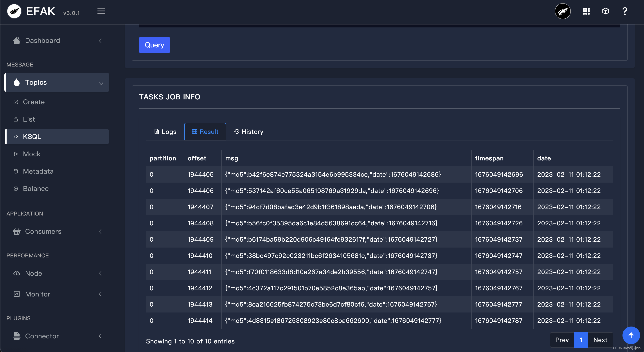Expand the Monitor menu chevron
644x352 pixels.
pos(100,294)
